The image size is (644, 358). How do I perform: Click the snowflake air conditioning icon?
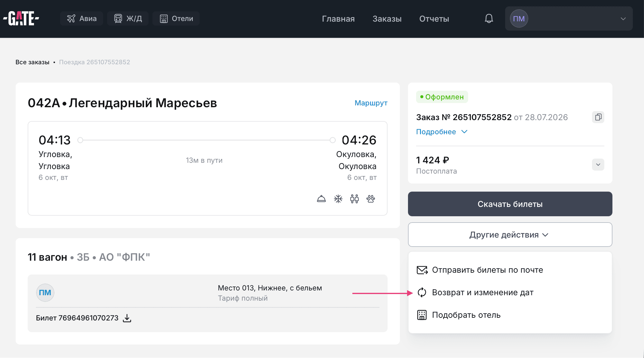coord(338,199)
